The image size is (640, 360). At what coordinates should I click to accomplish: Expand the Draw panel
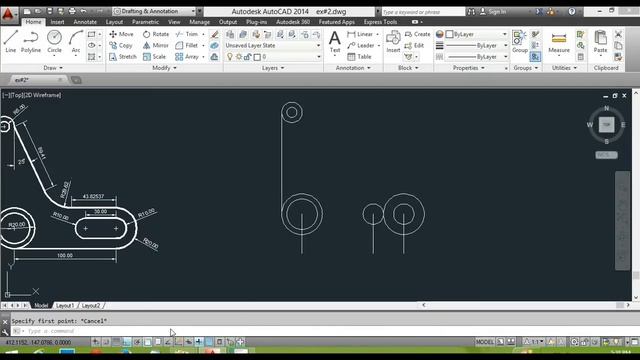pyautogui.click(x=53, y=68)
